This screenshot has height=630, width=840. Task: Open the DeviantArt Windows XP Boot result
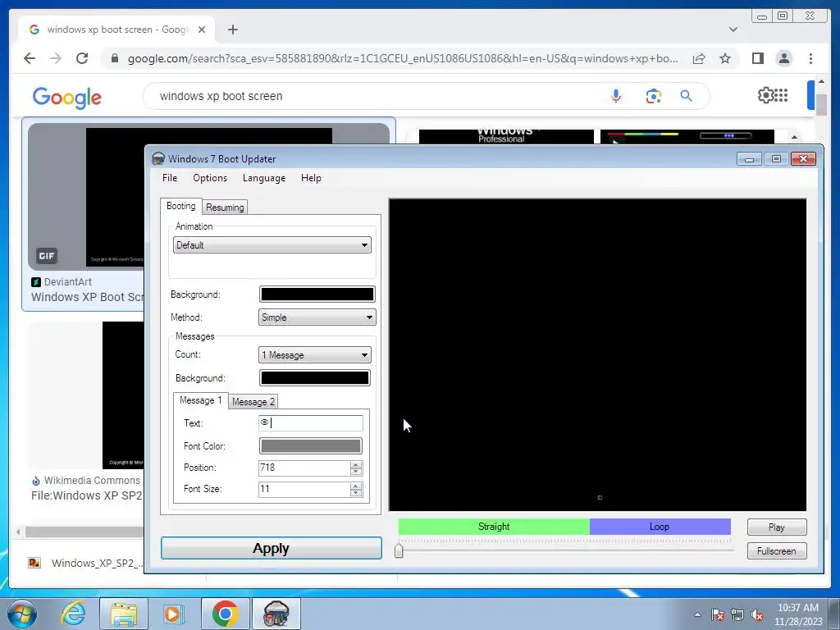pos(88,297)
